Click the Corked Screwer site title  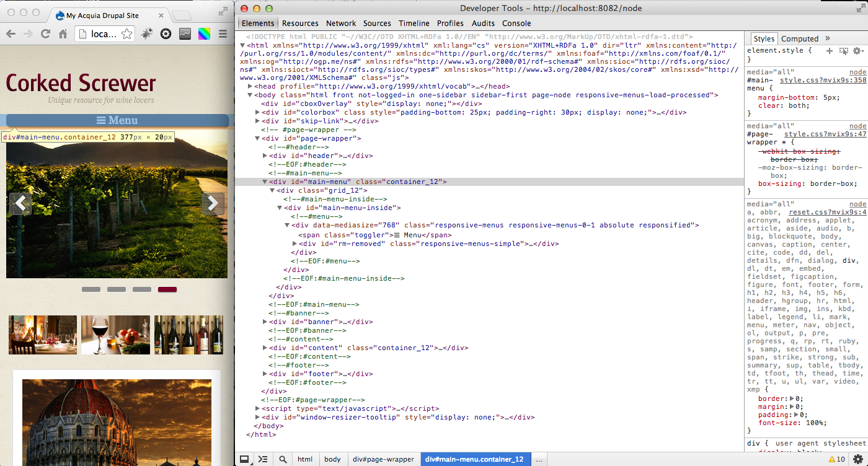81,83
